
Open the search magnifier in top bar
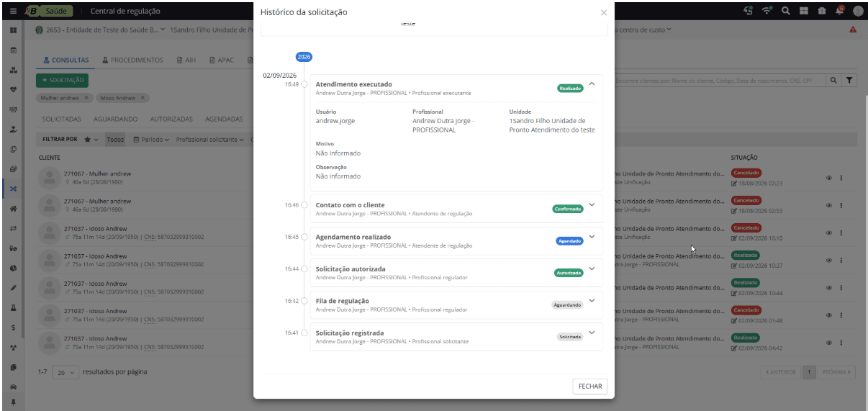(x=786, y=11)
